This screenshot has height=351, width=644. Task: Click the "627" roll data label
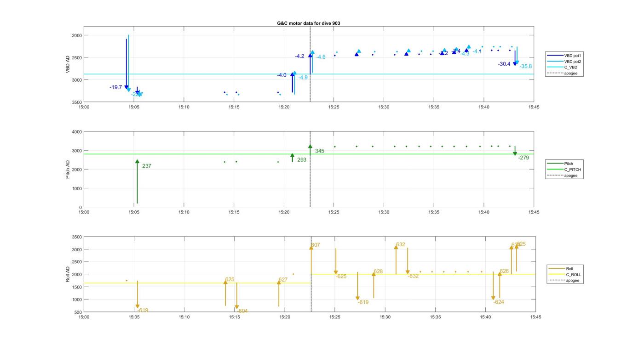click(283, 280)
